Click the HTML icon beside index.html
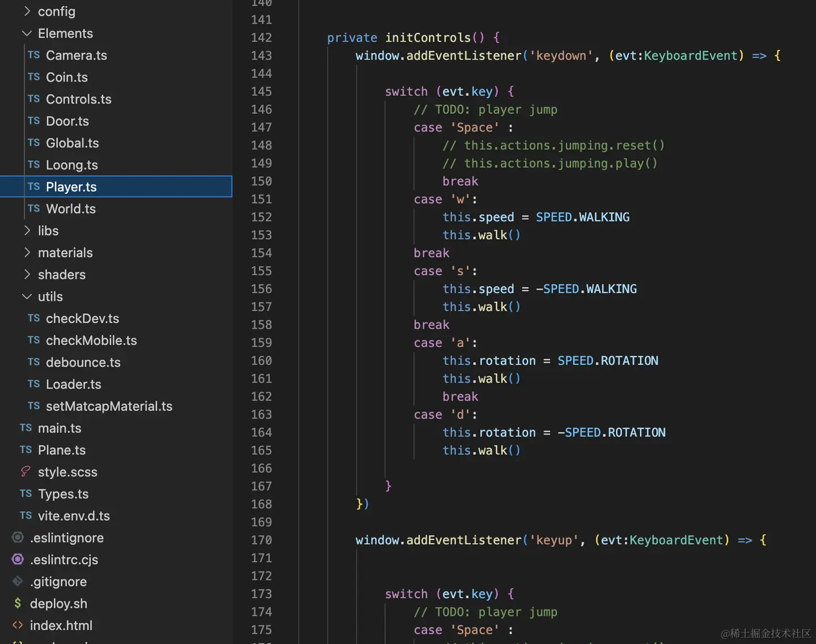816x644 pixels. point(18,625)
